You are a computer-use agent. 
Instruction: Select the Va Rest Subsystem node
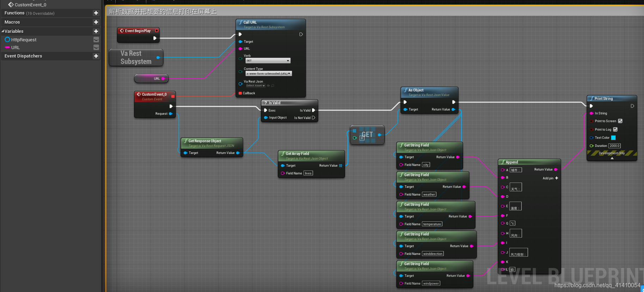tap(136, 58)
